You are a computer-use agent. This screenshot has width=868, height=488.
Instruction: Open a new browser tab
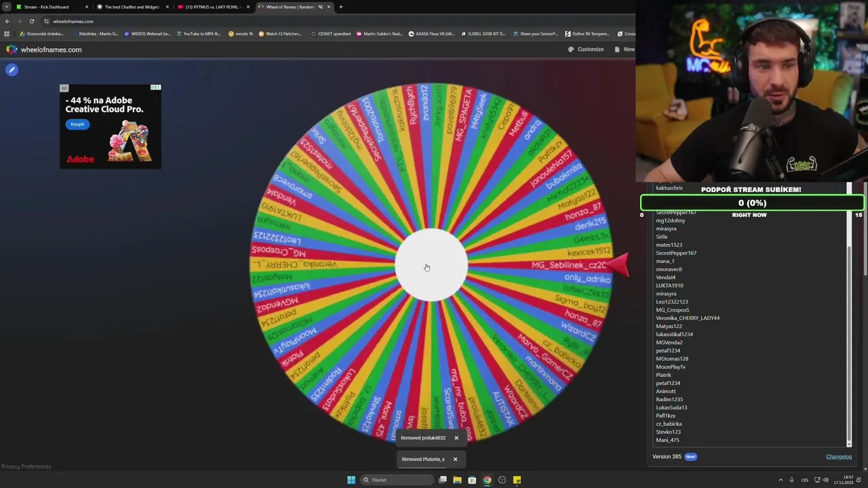click(x=340, y=7)
